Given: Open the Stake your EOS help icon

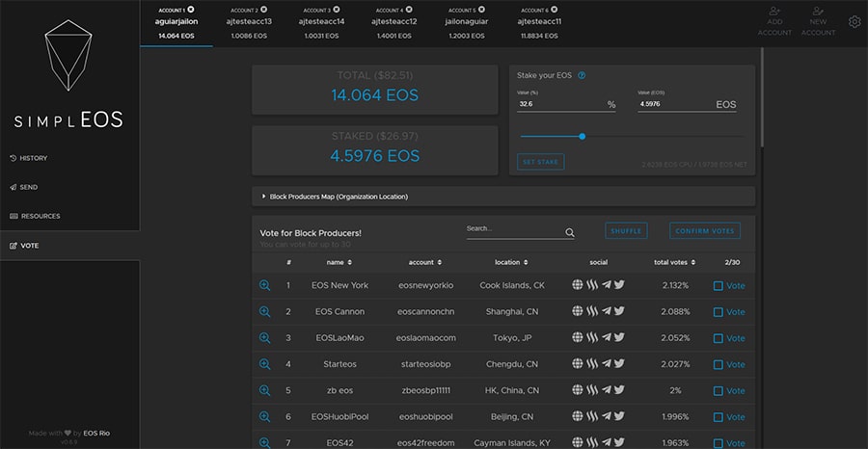Looking at the screenshot, I should tap(582, 75).
